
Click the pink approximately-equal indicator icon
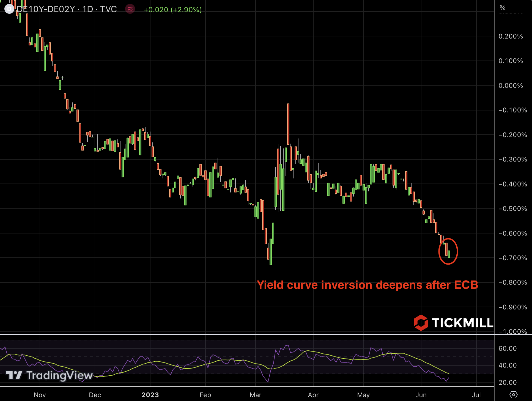point(130,9)
